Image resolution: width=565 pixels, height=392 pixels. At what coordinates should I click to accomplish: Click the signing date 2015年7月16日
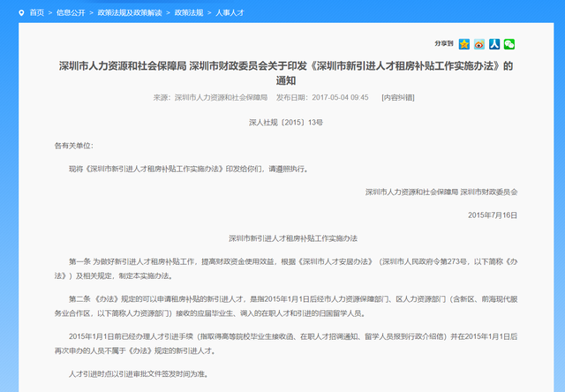[493, 215]
